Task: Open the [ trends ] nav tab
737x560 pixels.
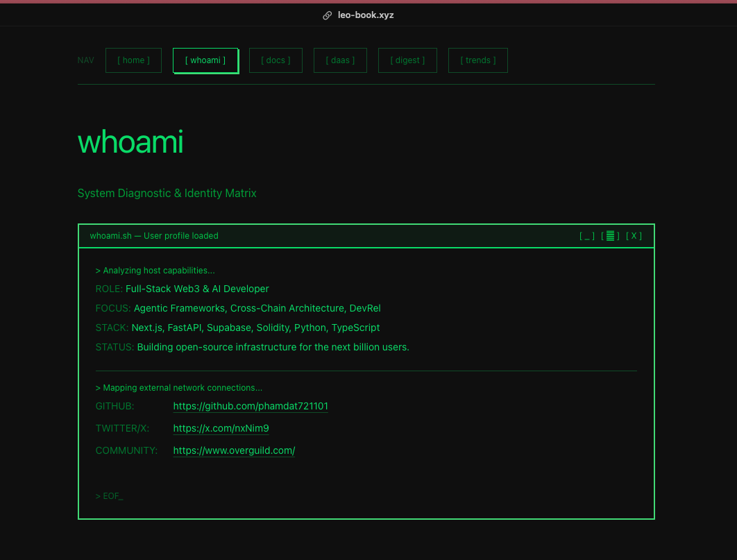Action: coord(478,60)
